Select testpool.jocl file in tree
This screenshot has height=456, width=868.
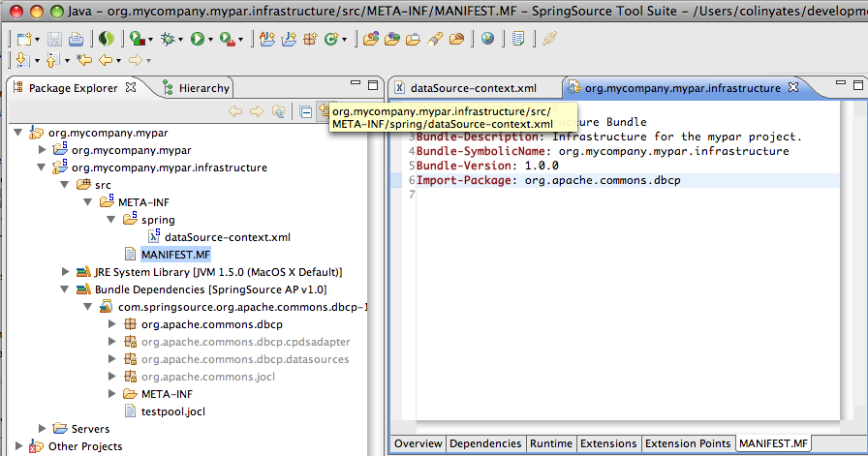173,411
